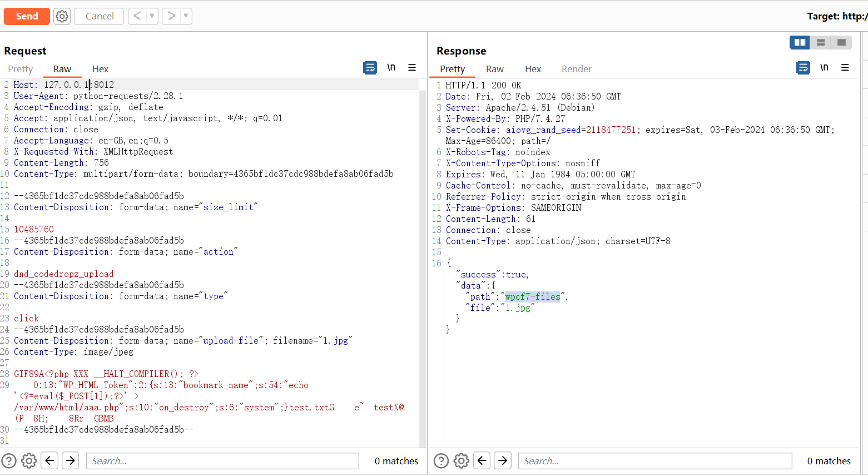Go to previous Request search match
This screenshot has height=476, width=868.
point(49,460)
